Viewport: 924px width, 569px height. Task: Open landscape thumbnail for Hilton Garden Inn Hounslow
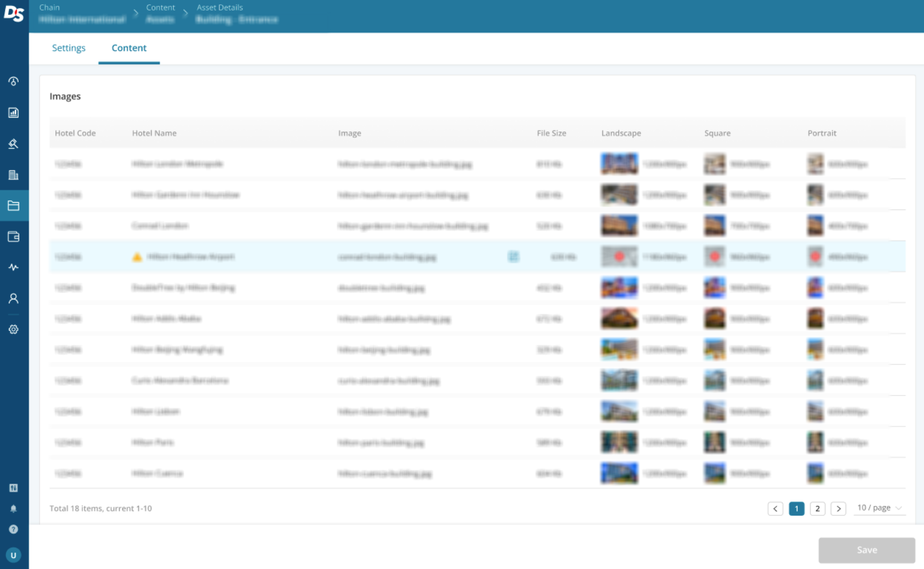coord(619,195)
